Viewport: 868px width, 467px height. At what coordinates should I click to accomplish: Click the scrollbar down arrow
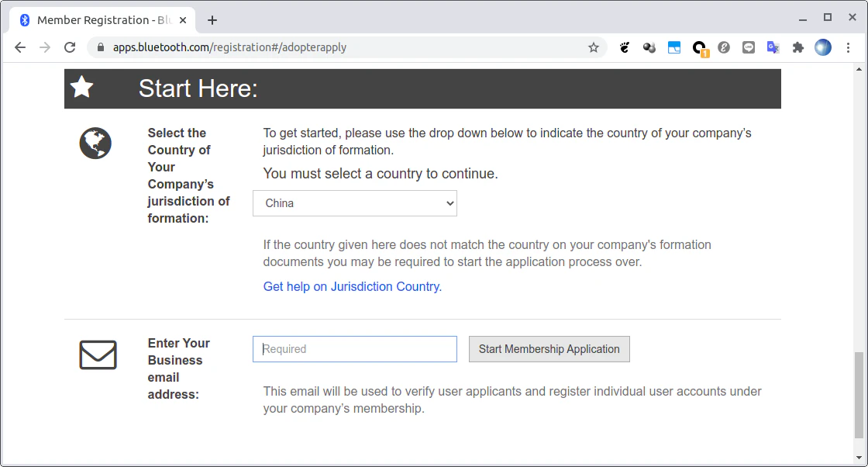859,458
